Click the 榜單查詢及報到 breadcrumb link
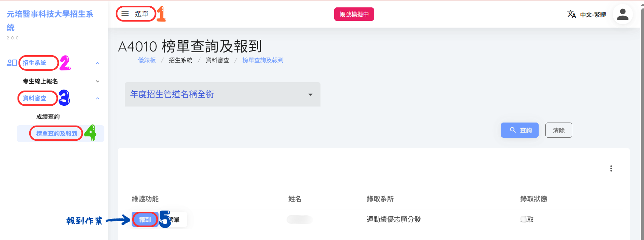The width and height of the screenshot is (644, 240). coord(263,60)
